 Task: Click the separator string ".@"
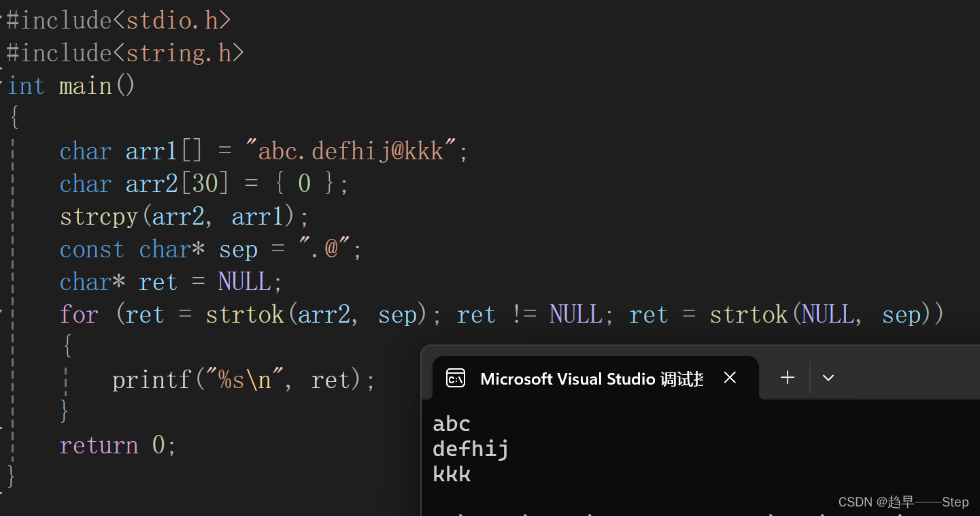[x=326, y=249]
